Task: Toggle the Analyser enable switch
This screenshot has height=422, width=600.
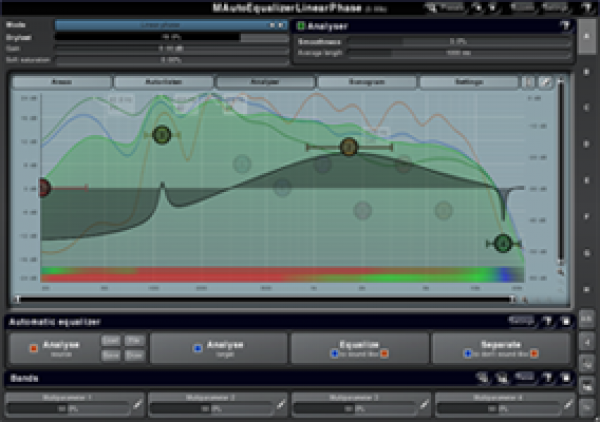Action: click(x=301, y=26)
